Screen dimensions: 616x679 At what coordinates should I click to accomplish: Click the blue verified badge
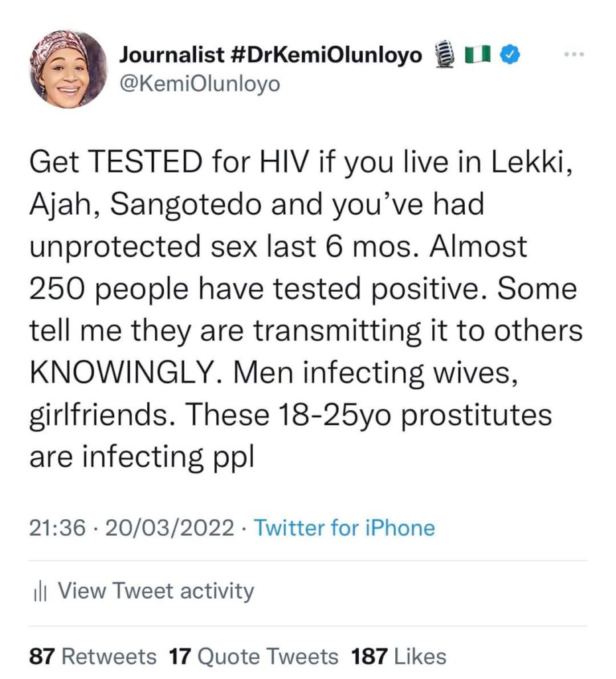[511, 54]
